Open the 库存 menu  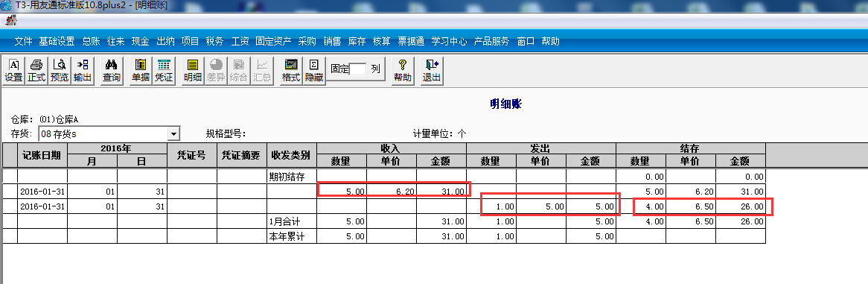[x=357, y=41]
